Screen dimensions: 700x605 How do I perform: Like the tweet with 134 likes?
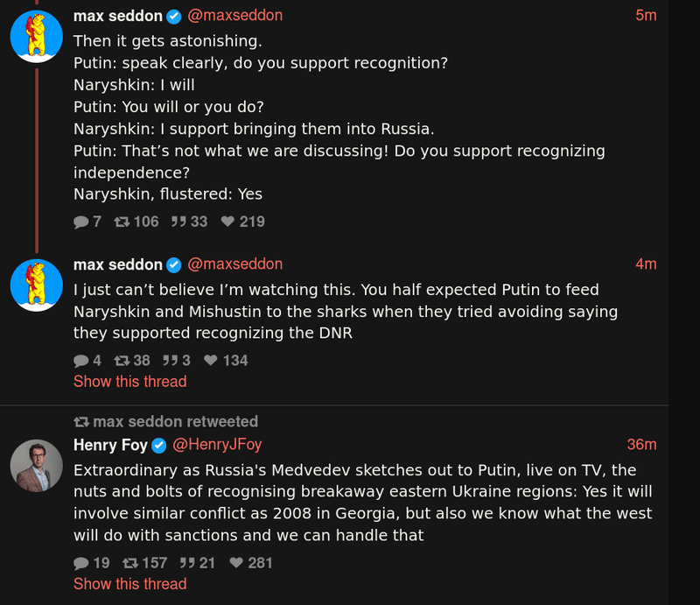click(x=211, y=361)
